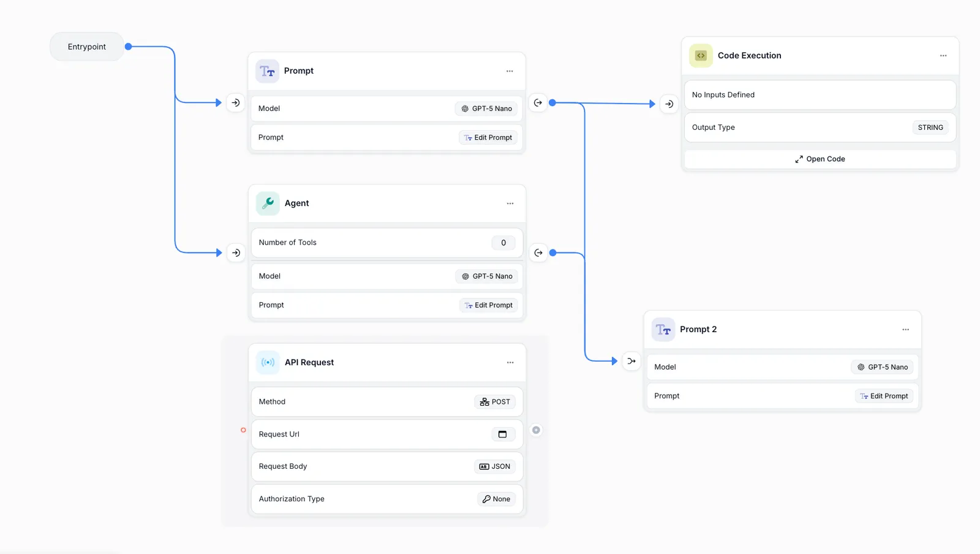The image size is (980, 554).
Task: Click the Request Body label
Action: (283, 466)
